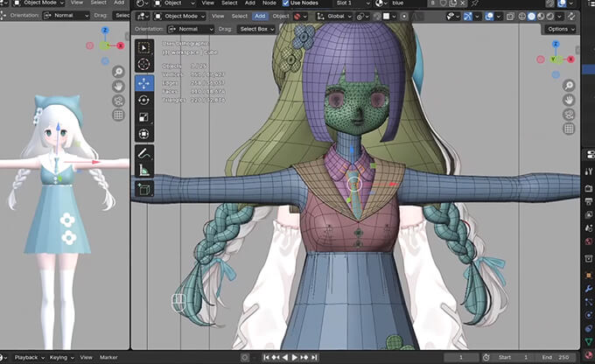Select the Select Box tool
595x364 pixels.
[143, 47]
